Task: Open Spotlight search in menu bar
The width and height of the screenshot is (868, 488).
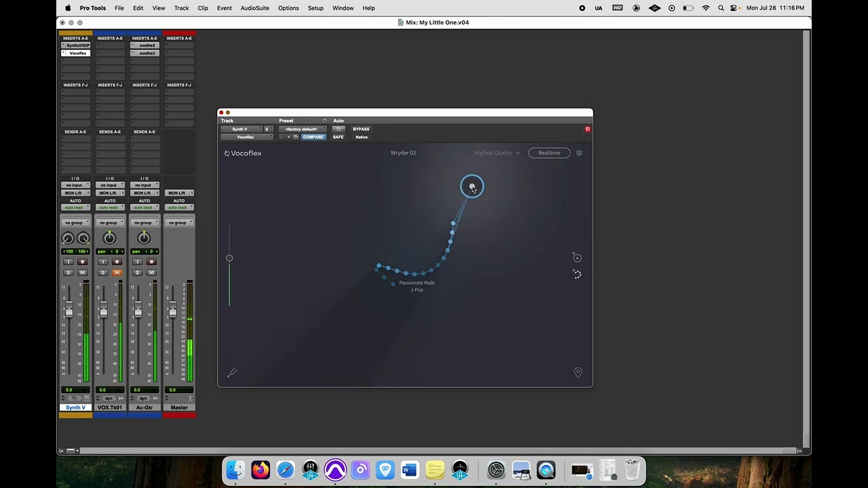Action: [x=720, y=8]
